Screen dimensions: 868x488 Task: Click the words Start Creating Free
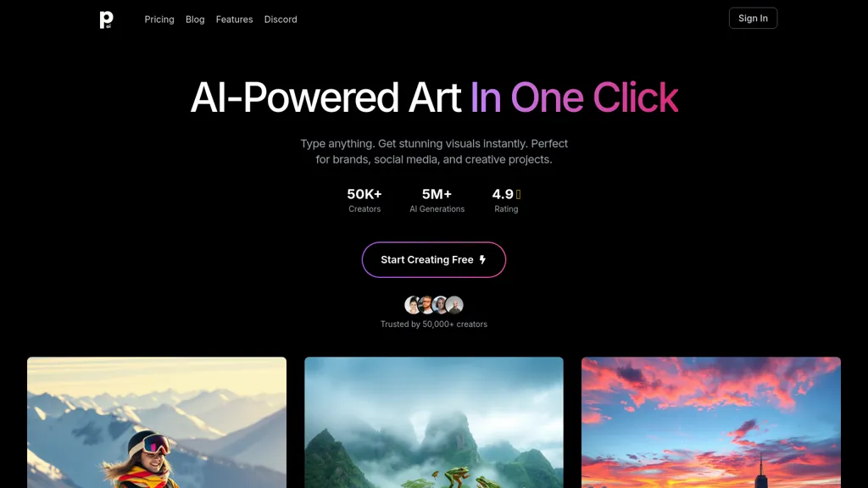coord(427,259)
